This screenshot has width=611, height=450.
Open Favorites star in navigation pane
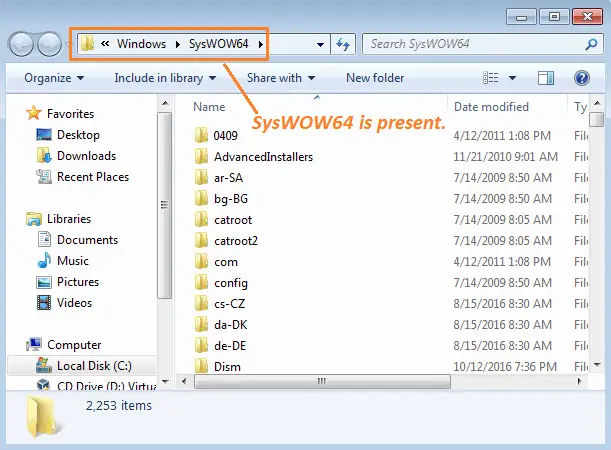(34, 113)
